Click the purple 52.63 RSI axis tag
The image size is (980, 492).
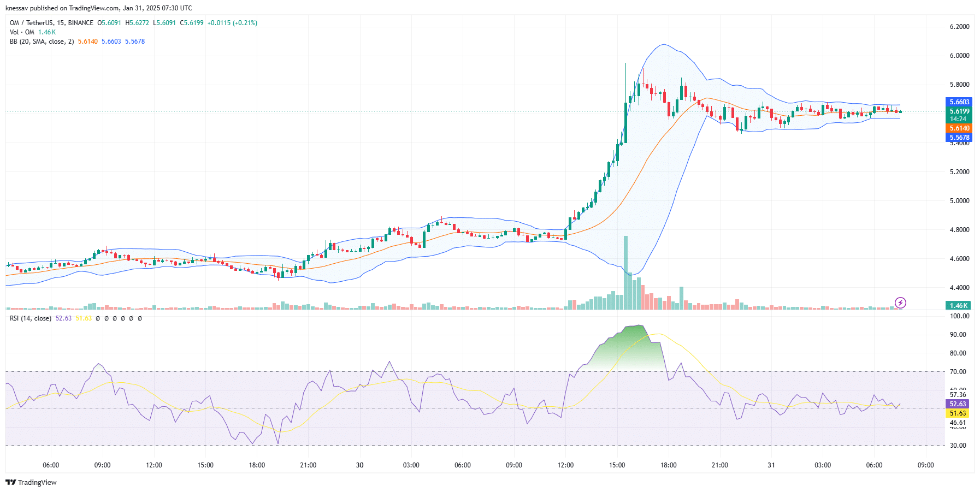tap(958, 404)
